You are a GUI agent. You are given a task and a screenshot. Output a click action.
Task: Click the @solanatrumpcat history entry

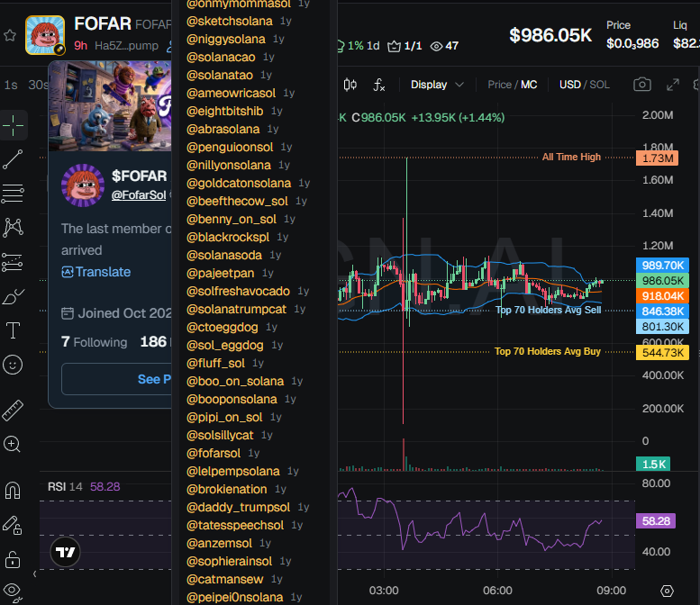236,309
